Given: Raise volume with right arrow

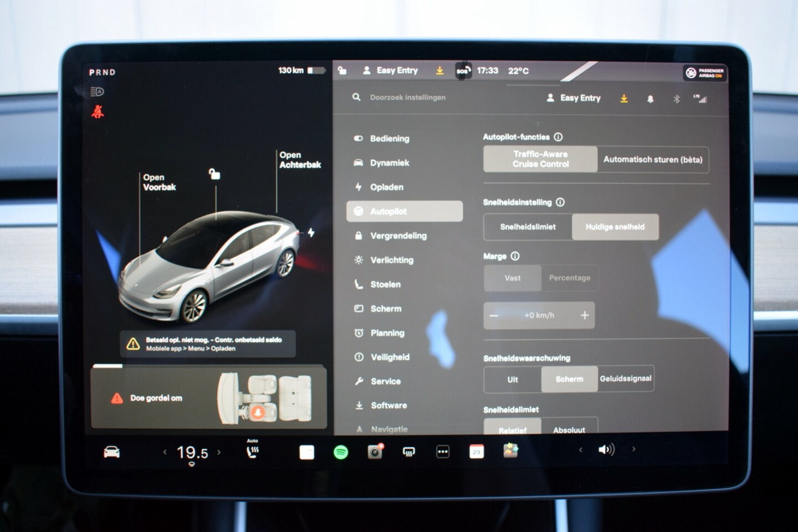Looking at the screenshot, I should click(x=633, y=449).
